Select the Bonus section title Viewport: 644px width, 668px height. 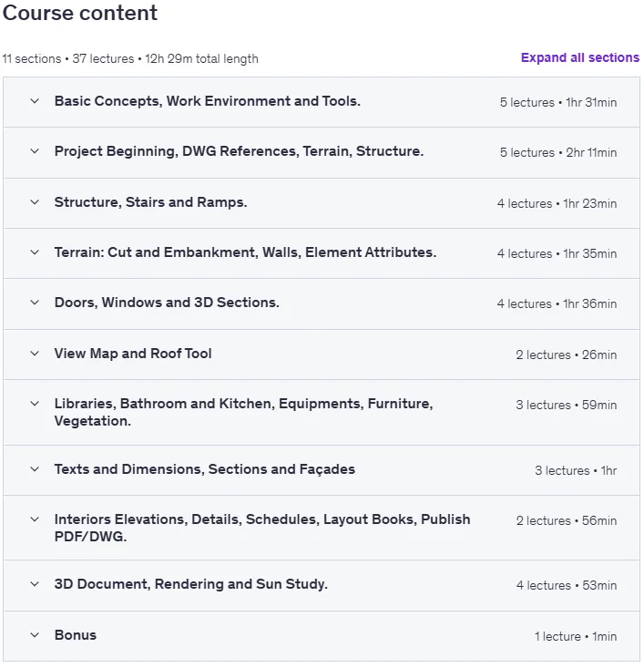pyautogui.click(x=76, y=635)
